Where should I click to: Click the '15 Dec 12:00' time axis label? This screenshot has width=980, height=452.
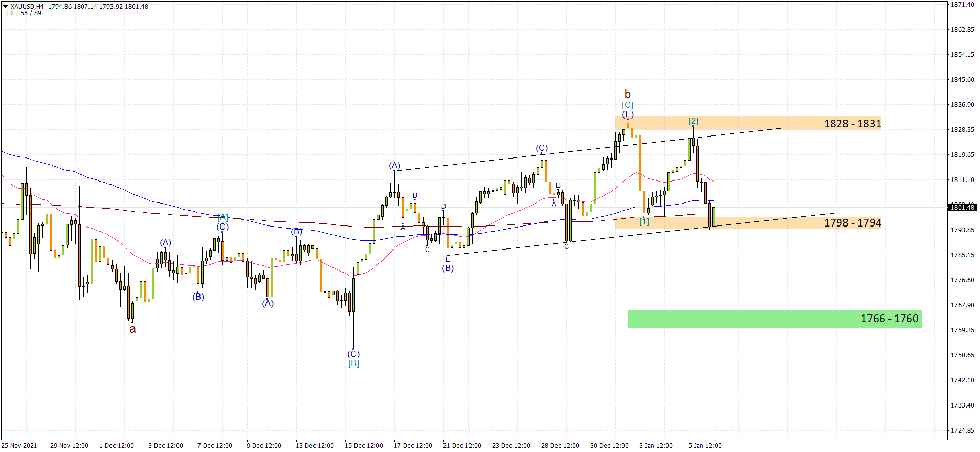(x=364, y=446)
